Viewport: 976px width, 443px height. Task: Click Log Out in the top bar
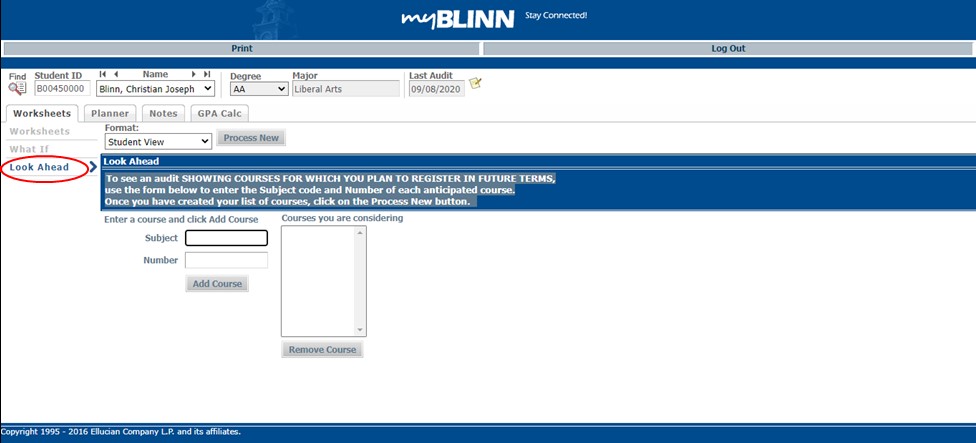tap(727, 48)
